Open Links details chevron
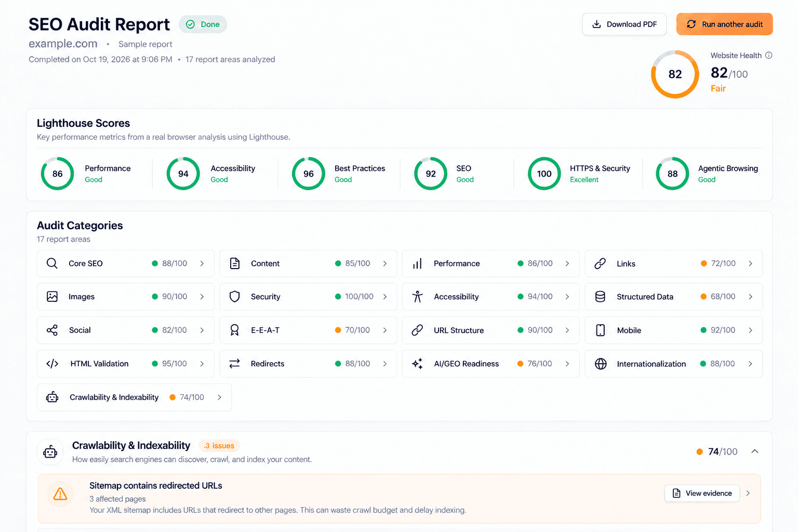798x532 pixels. [750, 263]
